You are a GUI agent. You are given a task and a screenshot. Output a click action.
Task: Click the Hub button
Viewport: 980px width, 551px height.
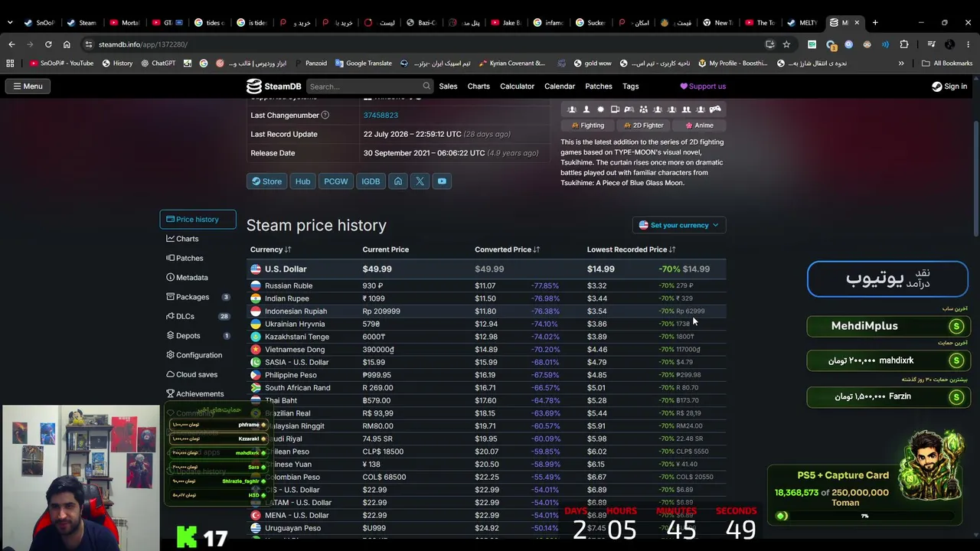pos(303,181)
